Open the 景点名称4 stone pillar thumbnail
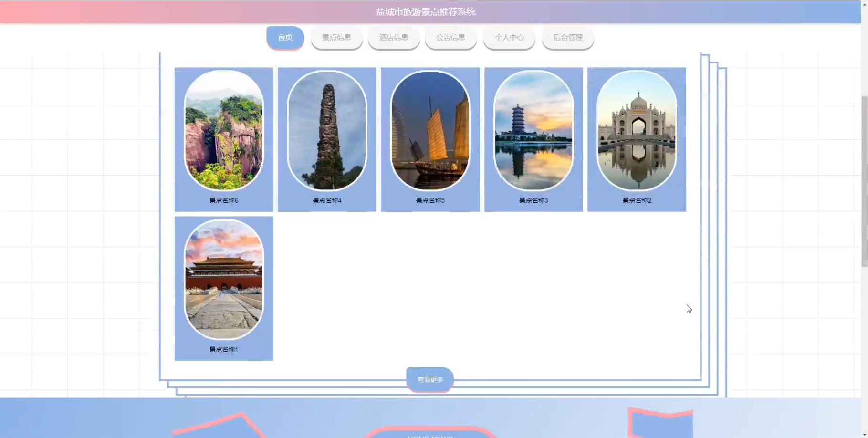This screenshot has height=438, width=868. coord(327,130)
